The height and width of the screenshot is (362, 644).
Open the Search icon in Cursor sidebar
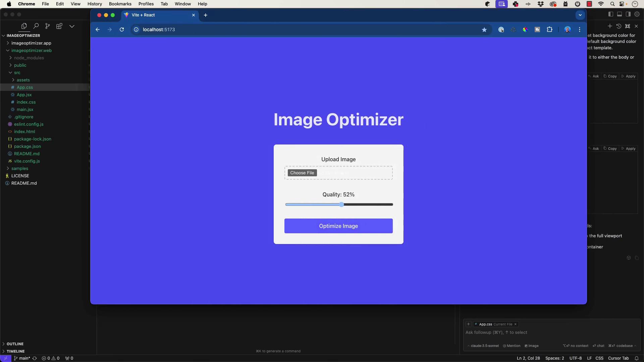tap(36, 26)
